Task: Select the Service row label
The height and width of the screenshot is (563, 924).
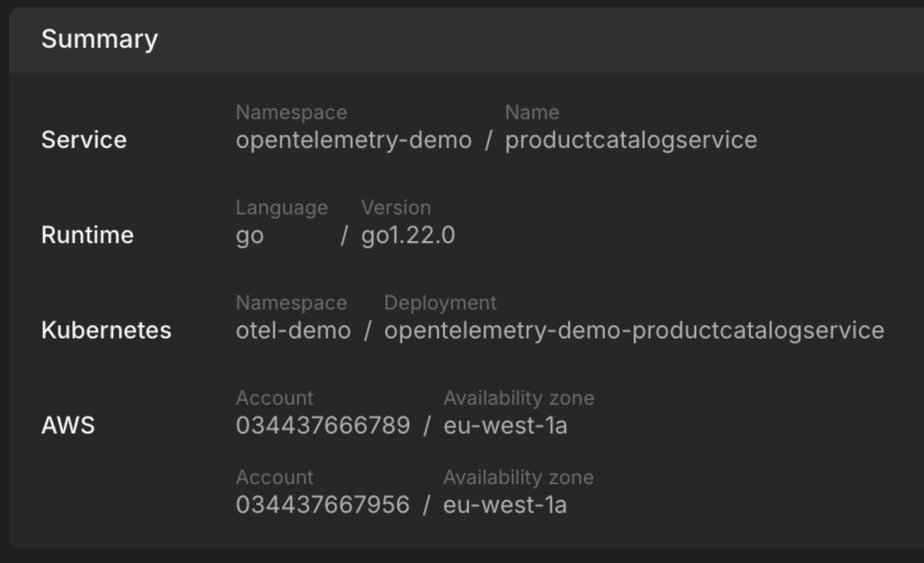Action: (84, 139)
